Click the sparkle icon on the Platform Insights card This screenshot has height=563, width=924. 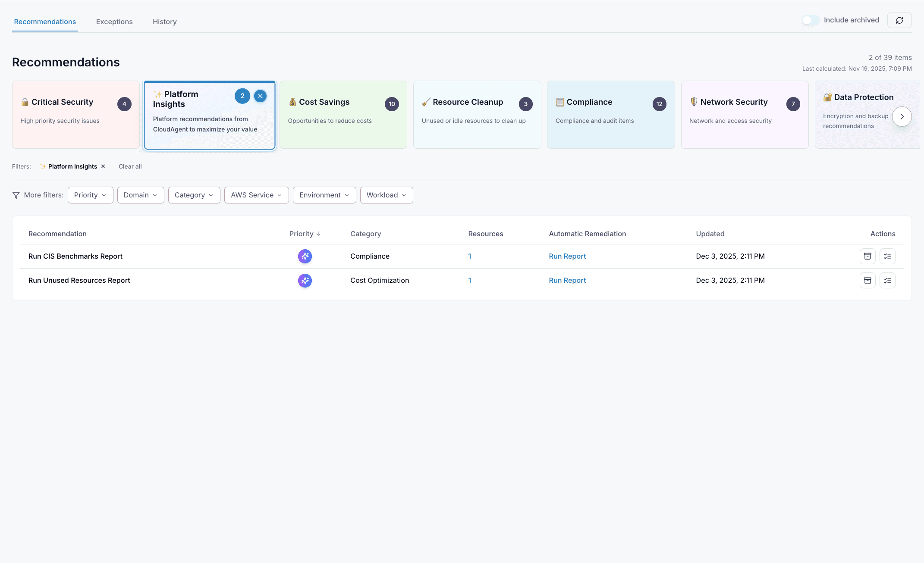point(158,94)
